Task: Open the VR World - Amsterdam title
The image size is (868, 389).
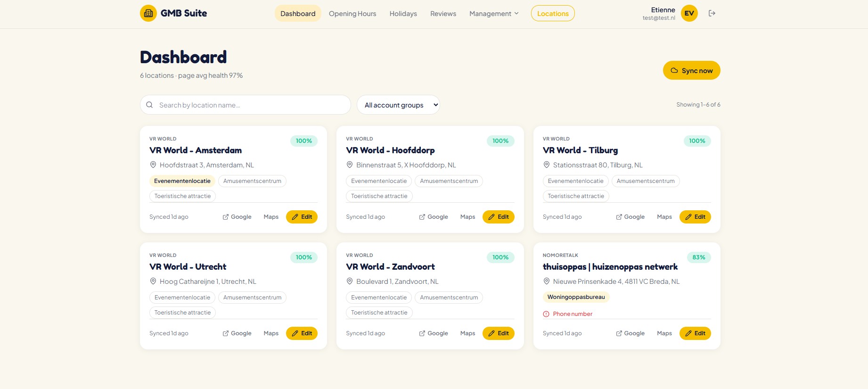Action: pyautogui.click(x=196, y=150)
